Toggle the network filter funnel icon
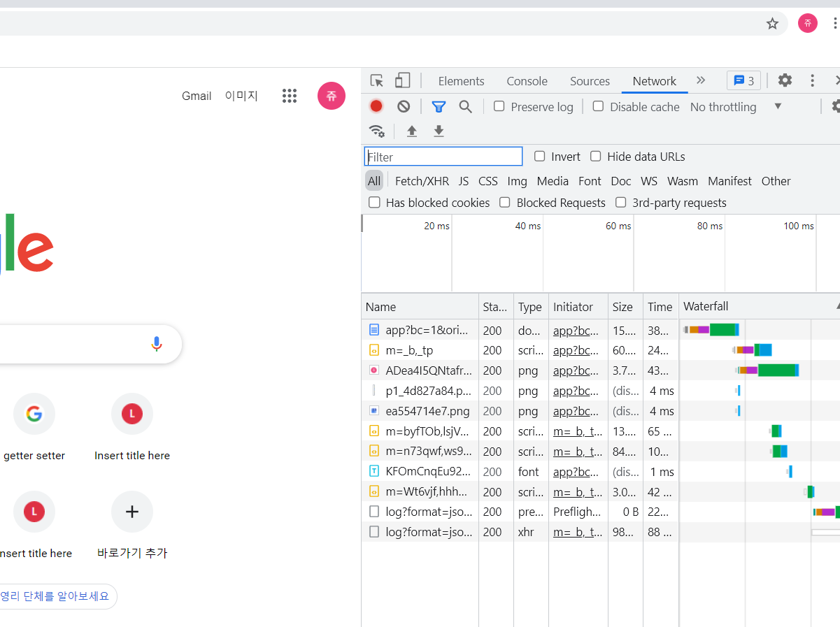Viewport: 840px width, 627px height. (439, 106)
